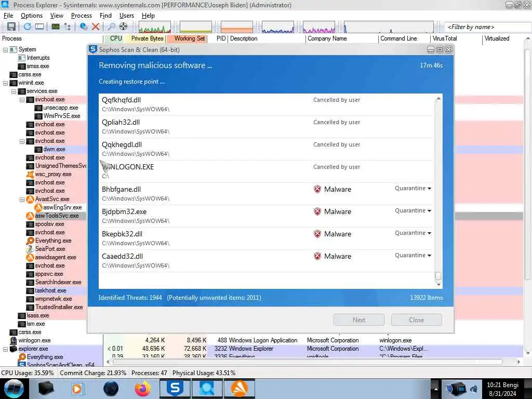The width and height of the screenshot is (532, 399).
Task: Select the Qqfkhqfd.dll entry in Sophos list
Action: (267, 104)
